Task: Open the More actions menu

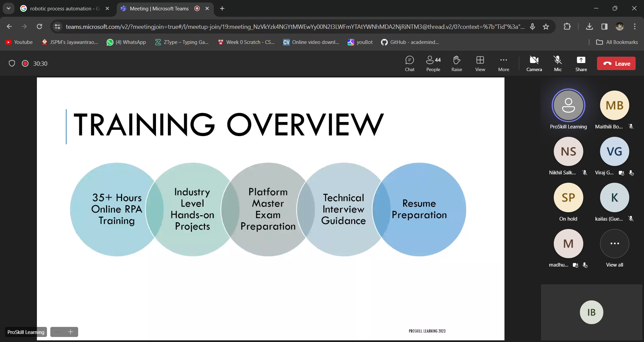Action: click(x=503, y=63)
